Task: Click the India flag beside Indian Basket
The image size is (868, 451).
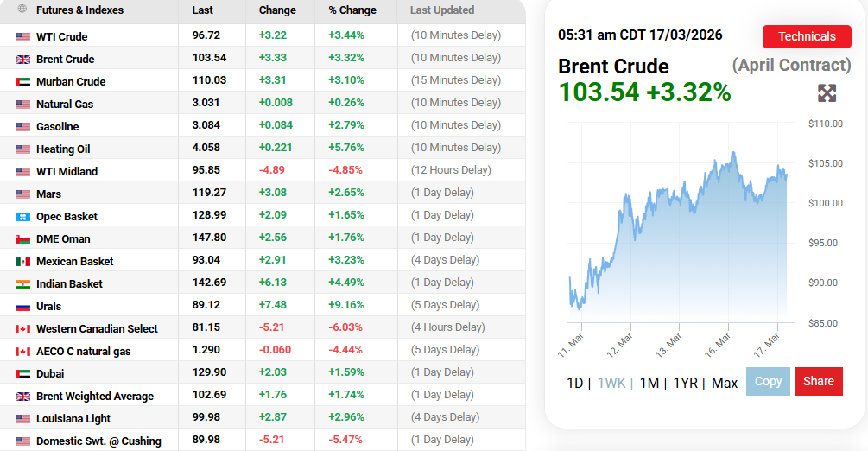Action: 22,284
